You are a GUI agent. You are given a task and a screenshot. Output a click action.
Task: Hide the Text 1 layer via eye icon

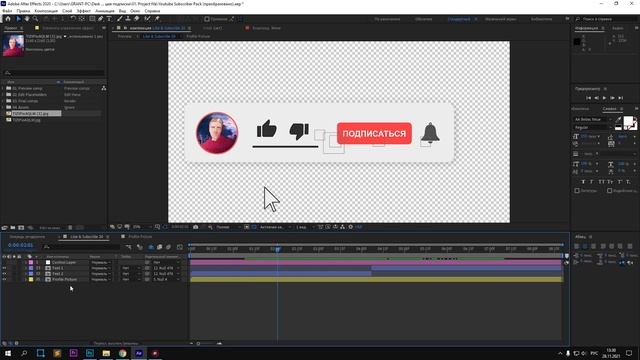[4, 268]
